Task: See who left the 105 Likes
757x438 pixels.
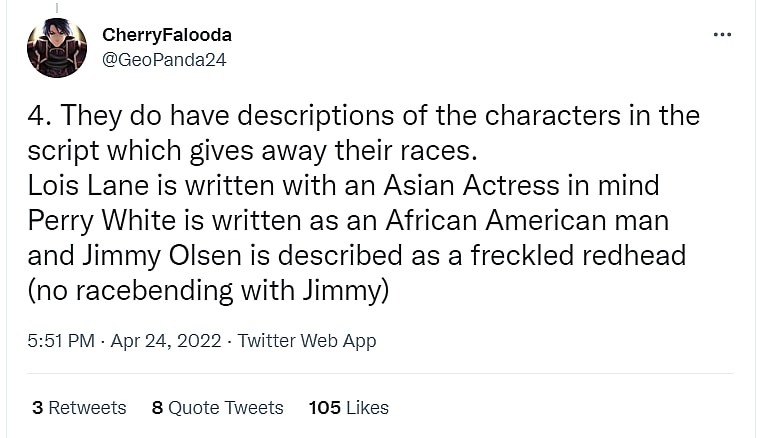Action: click(x=348, y=408)
